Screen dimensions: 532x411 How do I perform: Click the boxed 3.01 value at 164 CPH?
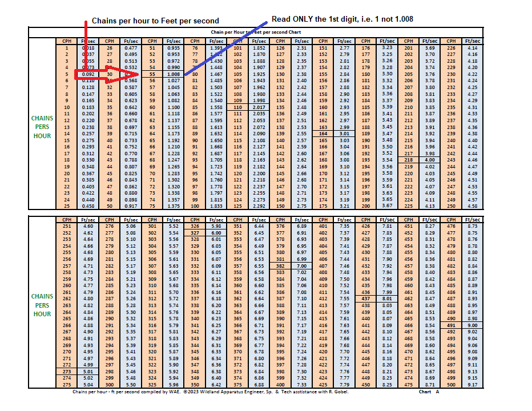click(x=344, y=134)
